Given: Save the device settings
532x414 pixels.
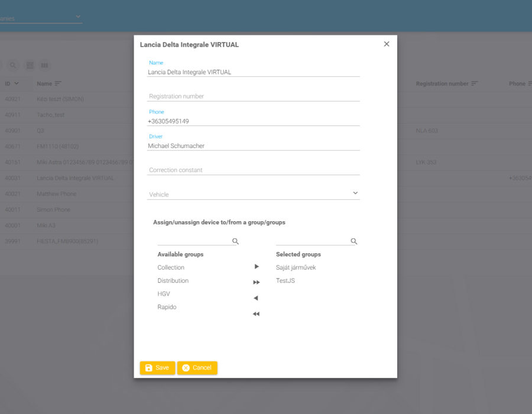Looking at the screenshot, I should point(157,368).
